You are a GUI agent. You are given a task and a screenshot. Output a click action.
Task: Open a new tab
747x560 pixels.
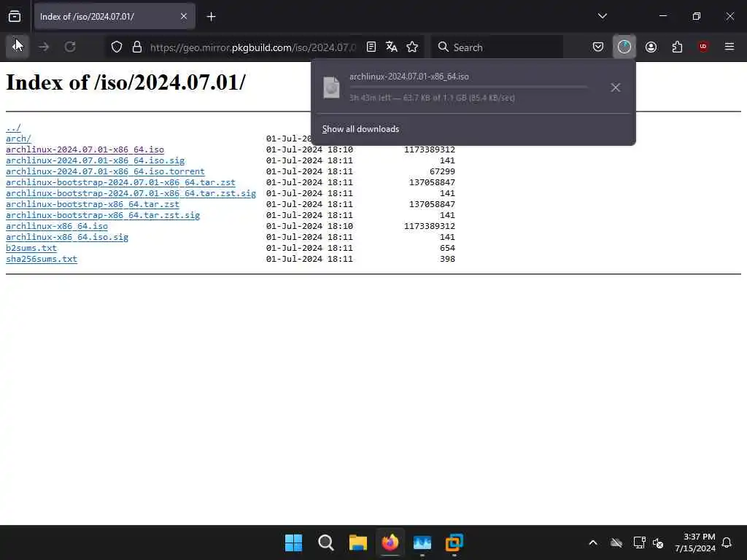click(x=211, y=17)
